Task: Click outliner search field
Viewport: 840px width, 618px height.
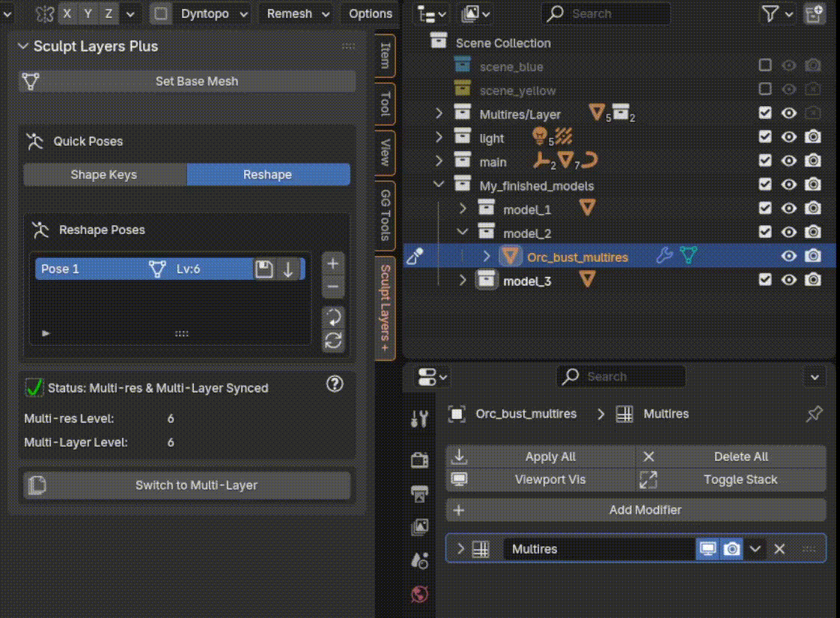Action: pos(606,14)
